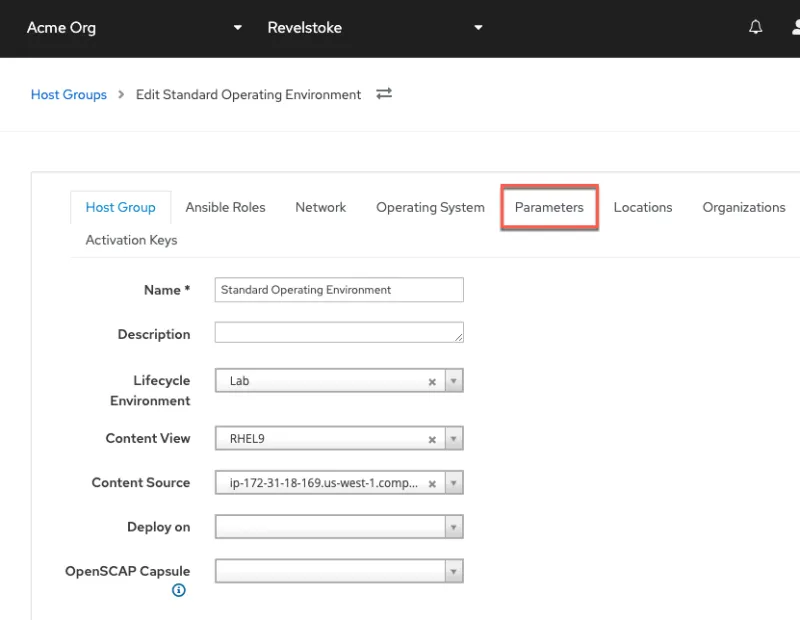This screenshot has width=800, height=620.
Task: Navigate back using the Host Groups breadcrumb link
Action: [68, 94]
